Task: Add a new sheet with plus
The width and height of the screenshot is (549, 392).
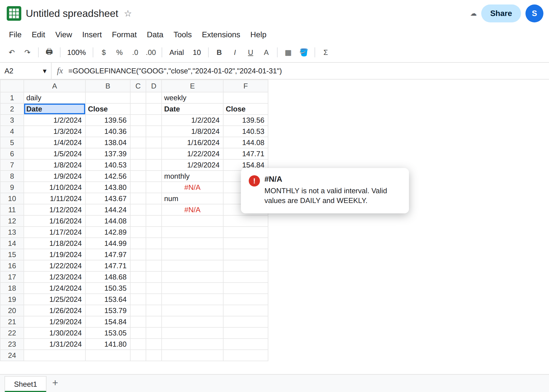Action: (x=55, y=383)
